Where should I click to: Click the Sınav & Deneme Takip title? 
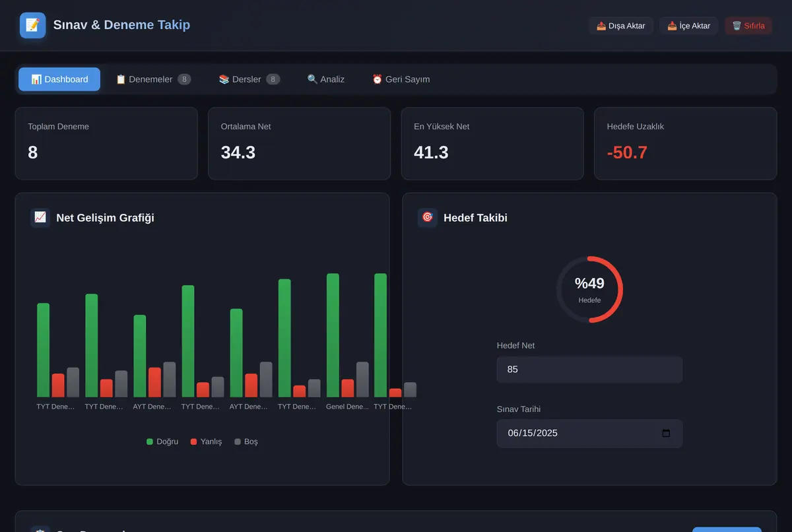[x=121, y=25]
